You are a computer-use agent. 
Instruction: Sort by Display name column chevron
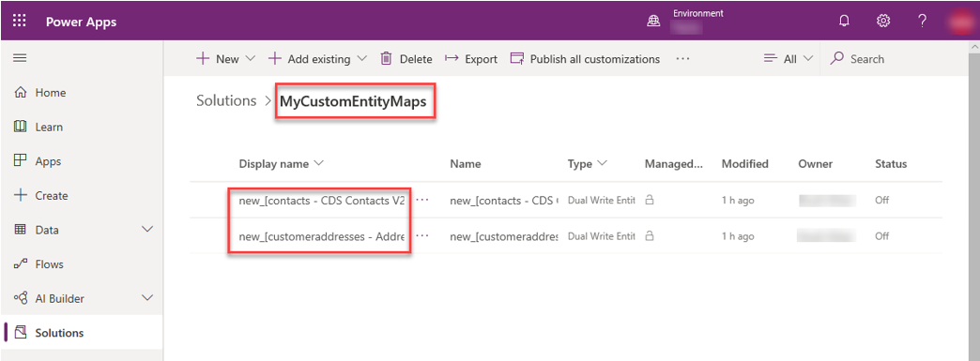pos(319,164)
